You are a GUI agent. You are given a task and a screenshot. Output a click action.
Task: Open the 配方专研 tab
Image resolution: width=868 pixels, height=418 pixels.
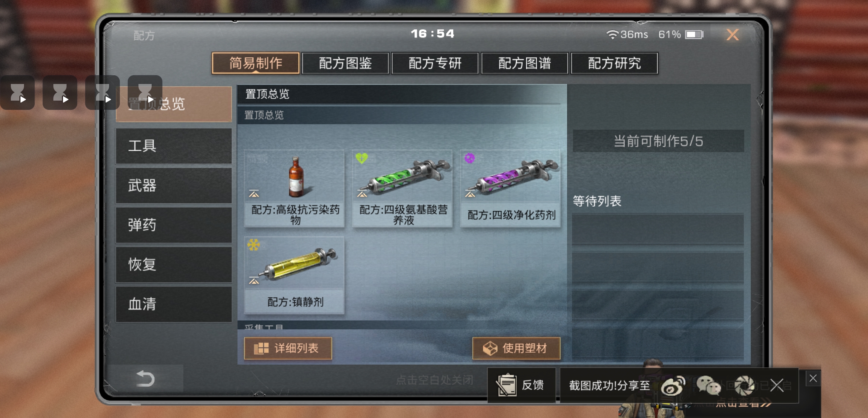(x=435, y=63)
